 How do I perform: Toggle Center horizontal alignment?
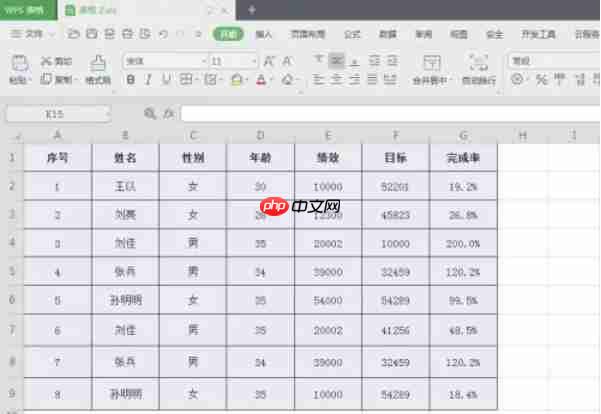pos(337,79)
